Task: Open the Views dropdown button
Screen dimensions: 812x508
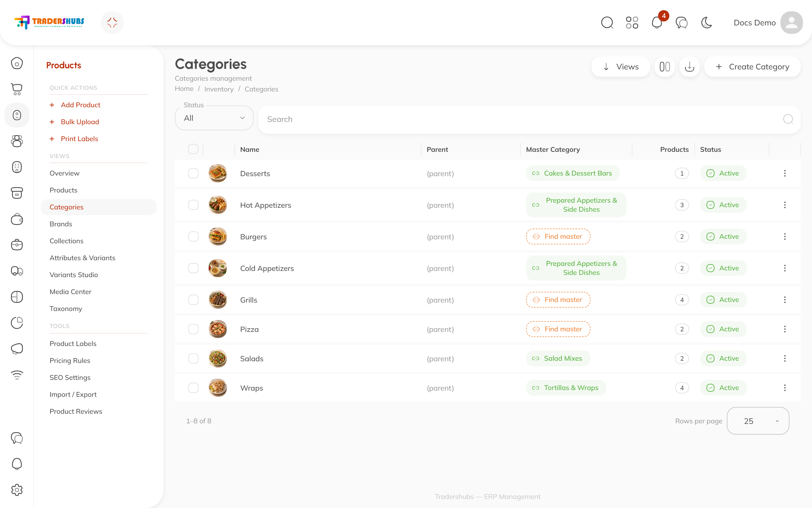Action: coord(620,67)
